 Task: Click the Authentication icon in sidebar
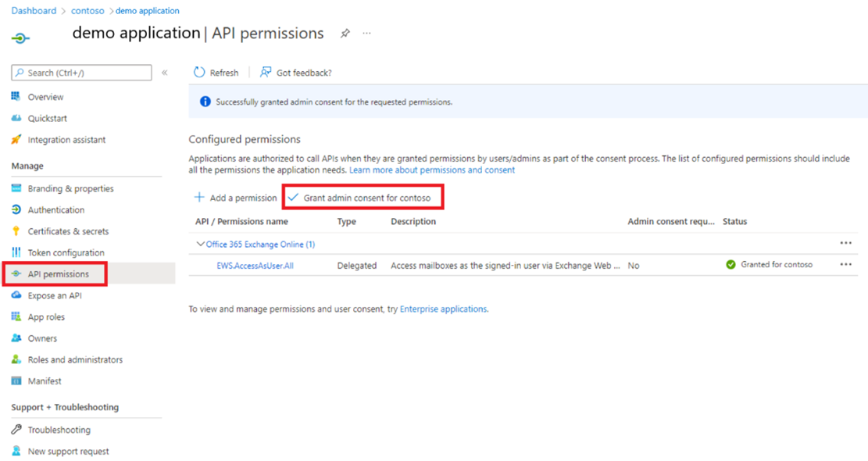[16, 209]
